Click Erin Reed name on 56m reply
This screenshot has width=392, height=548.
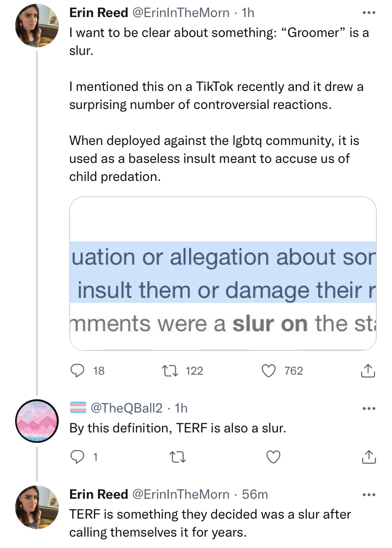coord(98,494)
